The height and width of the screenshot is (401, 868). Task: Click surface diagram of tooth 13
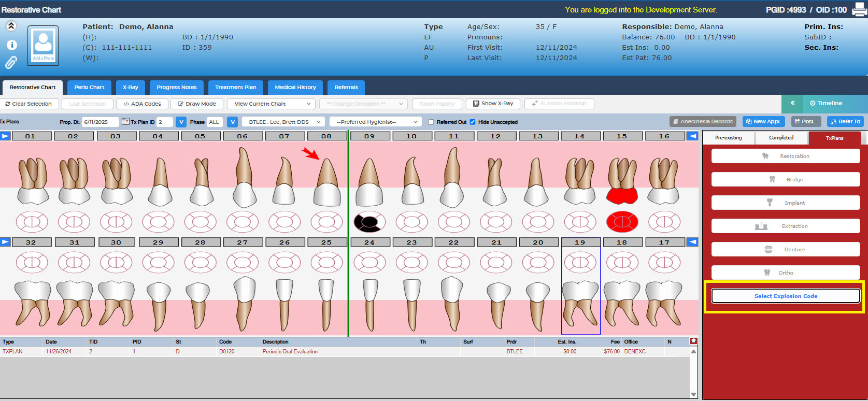click(x=538, y=222)
